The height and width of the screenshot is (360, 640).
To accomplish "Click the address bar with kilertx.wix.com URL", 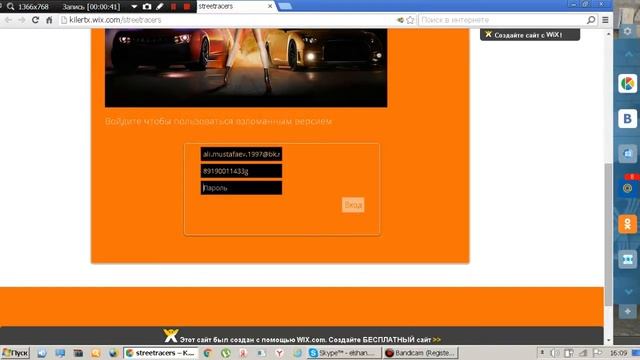I will click(227, 20).
